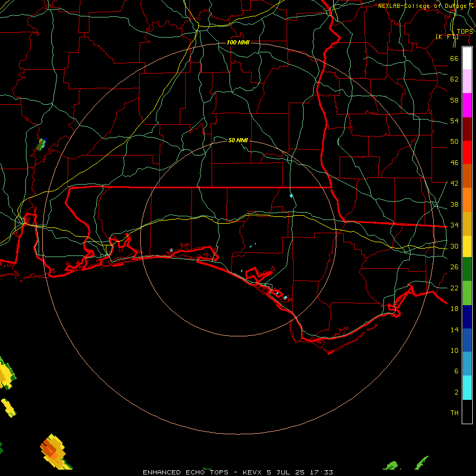This screenshot has height=476, width=476.
Task: Click legend value 58
Action: point(454,100)
